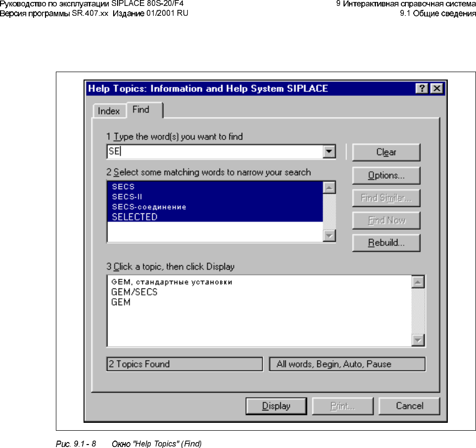The image size is (476, 448).
Task: Select the Find tab
Action: point(144,110)
